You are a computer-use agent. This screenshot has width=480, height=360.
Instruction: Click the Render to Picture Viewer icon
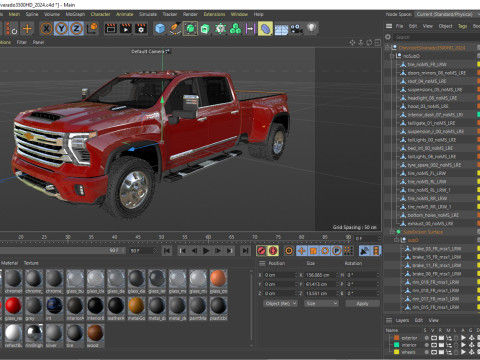(126, 29)
